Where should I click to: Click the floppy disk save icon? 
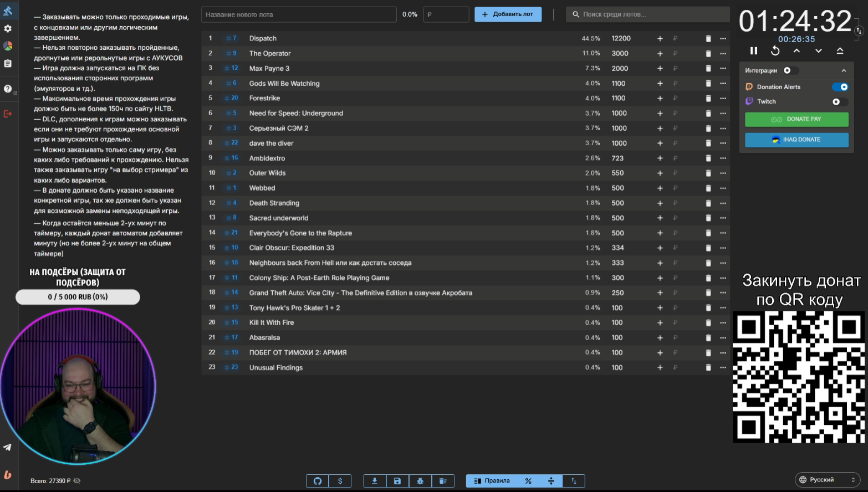397,481
